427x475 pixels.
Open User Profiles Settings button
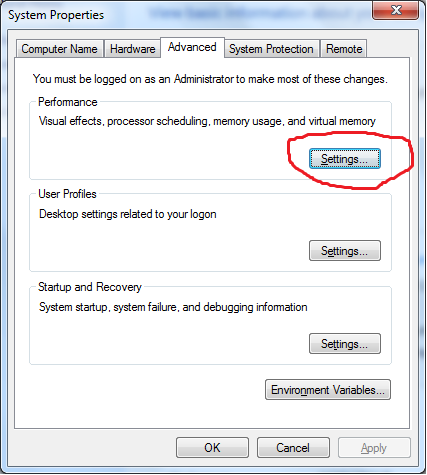(345, 250)
